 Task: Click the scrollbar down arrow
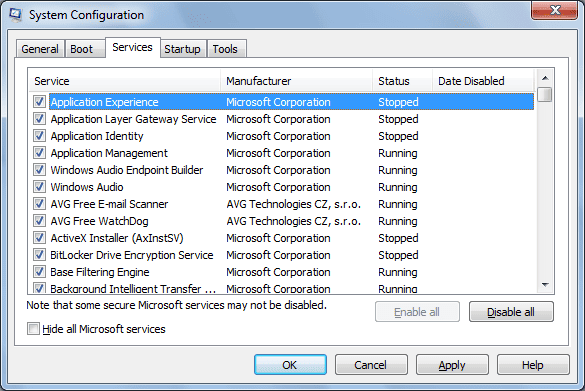(545, 285)
